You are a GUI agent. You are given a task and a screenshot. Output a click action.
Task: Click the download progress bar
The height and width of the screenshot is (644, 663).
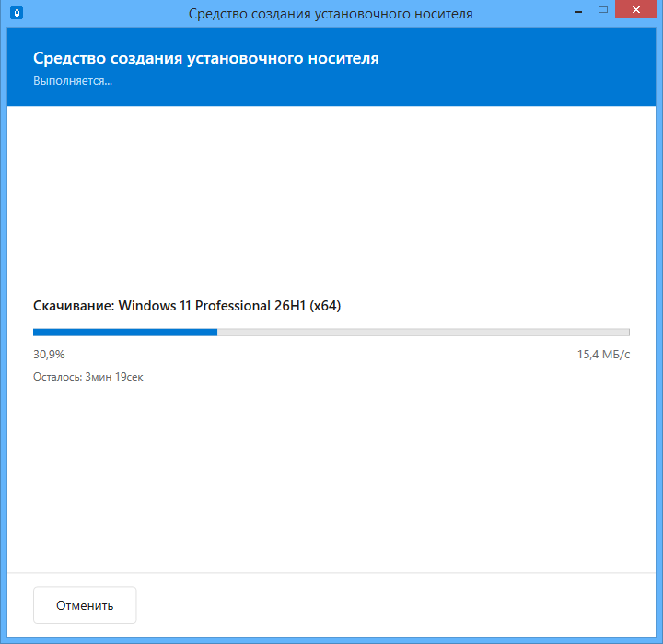pyautogui.click(x=331, y=333)
